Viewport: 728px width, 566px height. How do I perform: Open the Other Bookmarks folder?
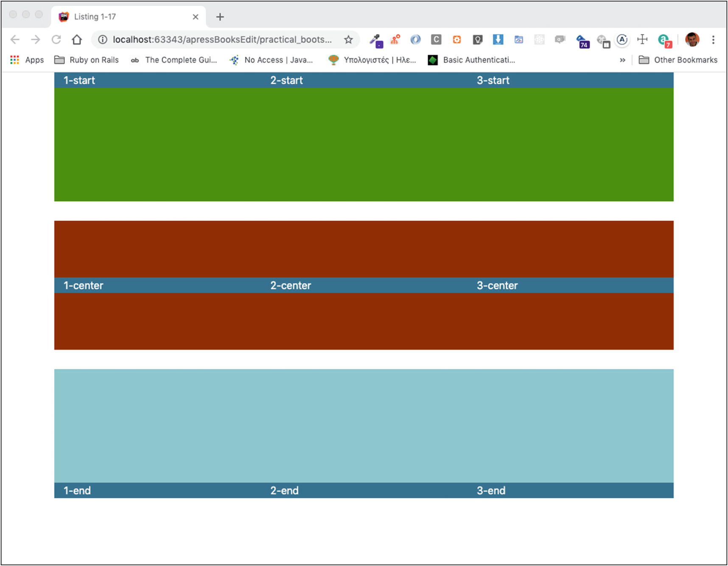pyautogui.click(x=678, y=60)
